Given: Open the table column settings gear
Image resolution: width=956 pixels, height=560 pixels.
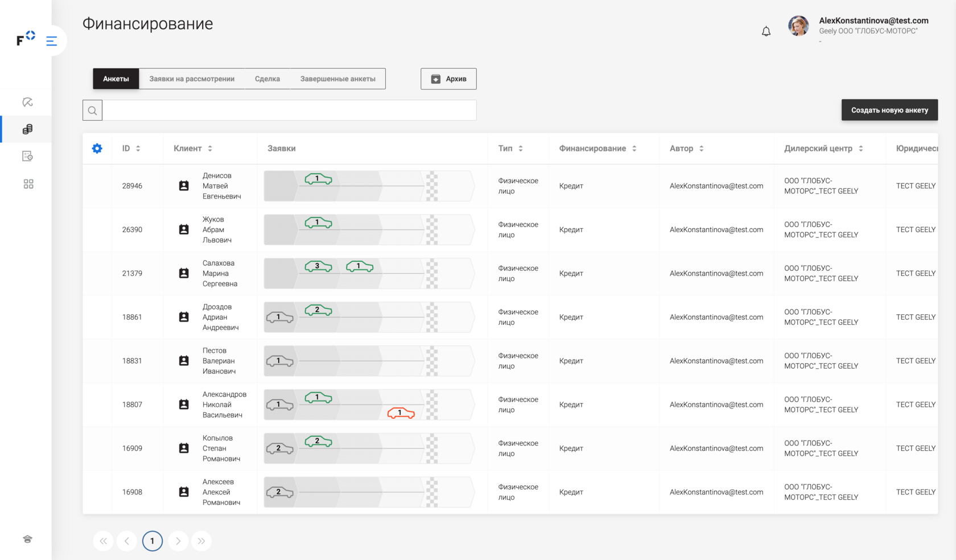Looking at the screenshot, I should (97, 149).
